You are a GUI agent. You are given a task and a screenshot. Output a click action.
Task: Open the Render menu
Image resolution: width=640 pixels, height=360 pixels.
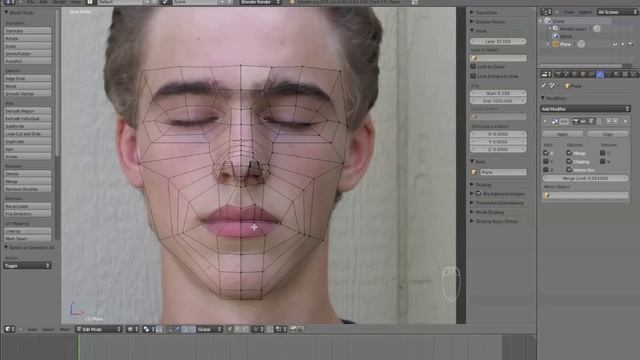pos(59,2)
